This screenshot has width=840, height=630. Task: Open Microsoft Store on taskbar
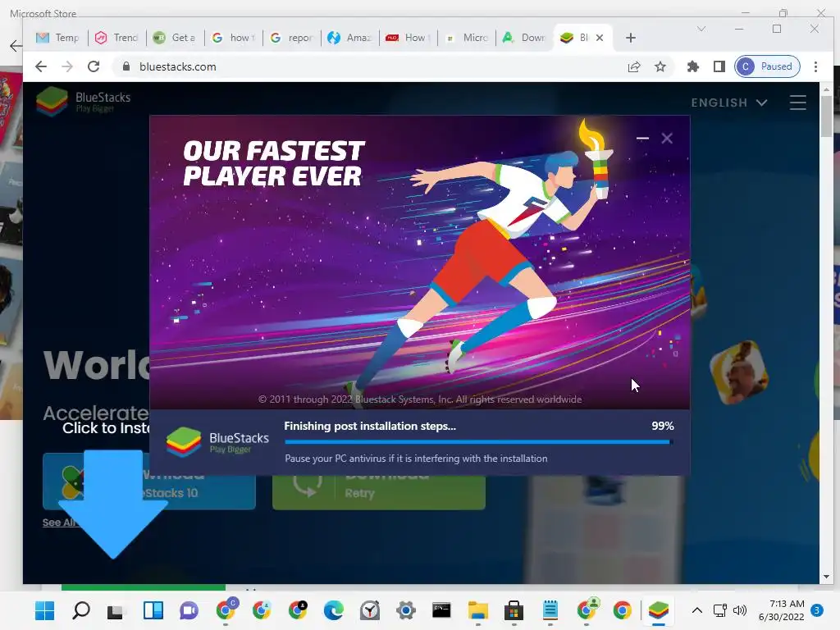click(x=514, y=610)
